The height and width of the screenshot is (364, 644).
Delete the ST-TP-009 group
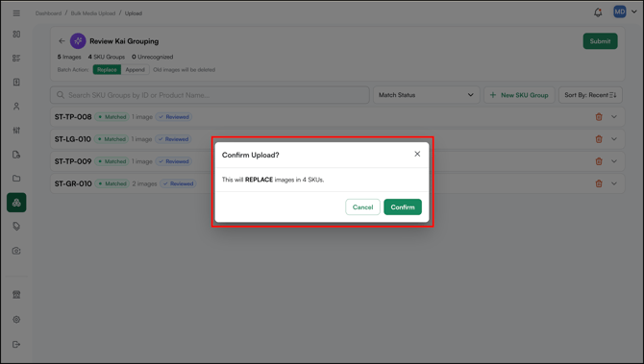pyautogui.click(x=599, y=161)
